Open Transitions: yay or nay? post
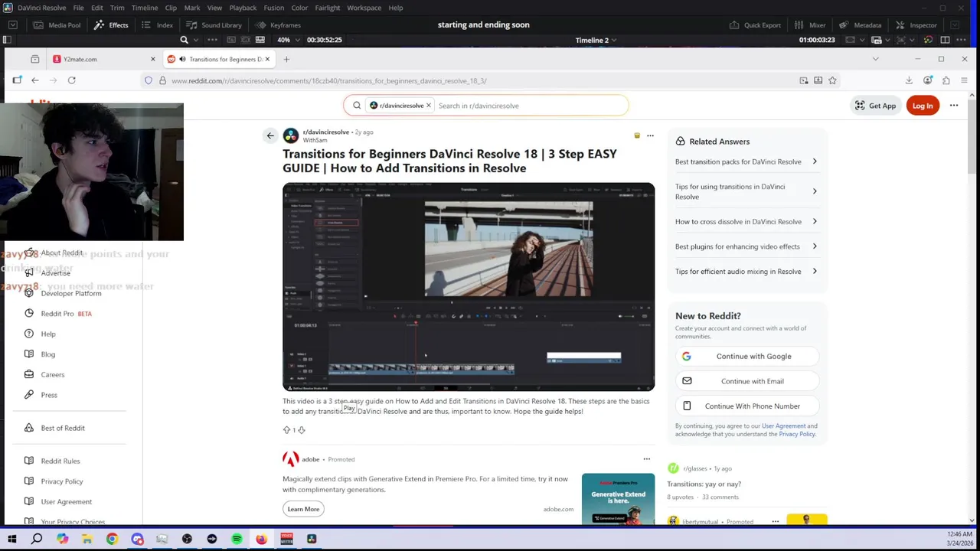The image size is (980, 551). tap(704, 484)
